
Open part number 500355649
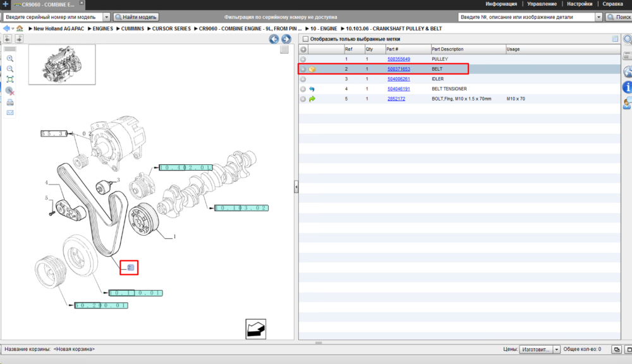[x=399, y=59]
